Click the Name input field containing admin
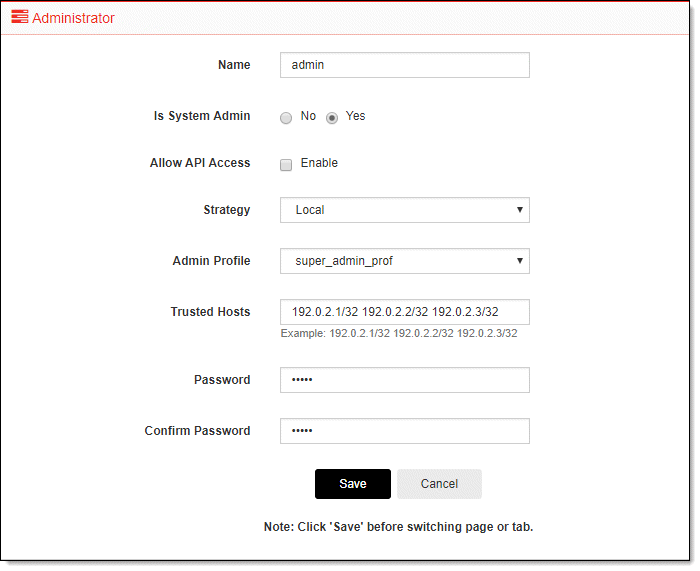Viewport: 700px width, 571px height. (x=404, y=65)
